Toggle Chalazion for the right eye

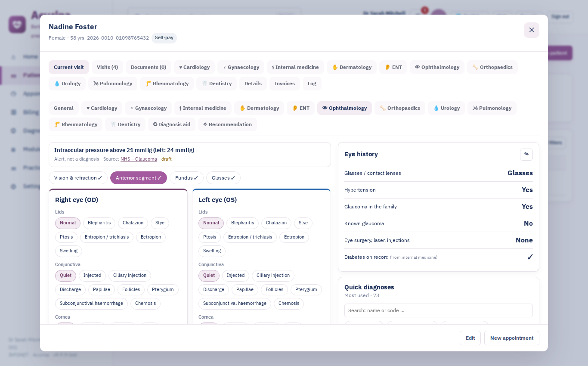coord(133,223)
